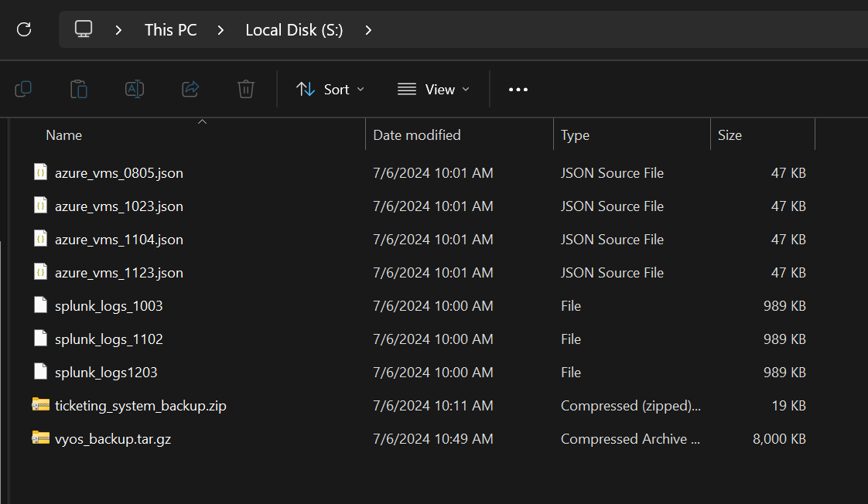This screenshot has height=504, width=868.
Task: Sort by the Name column header
Action: (64, 135)
